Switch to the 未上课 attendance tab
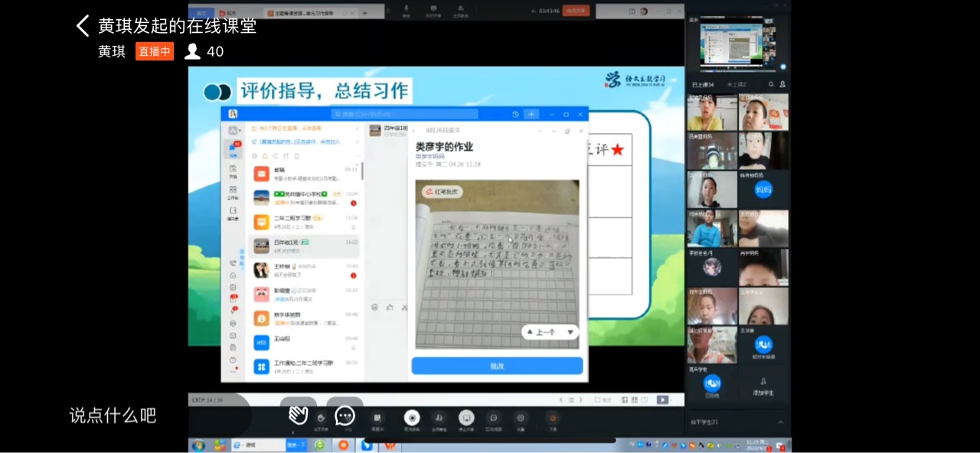980x453 pixels. (737, 84)
